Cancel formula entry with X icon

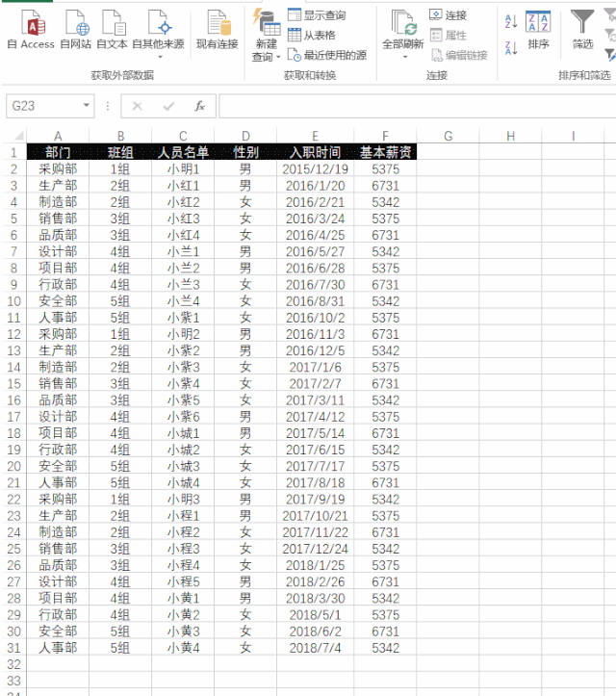pos(137,106)
